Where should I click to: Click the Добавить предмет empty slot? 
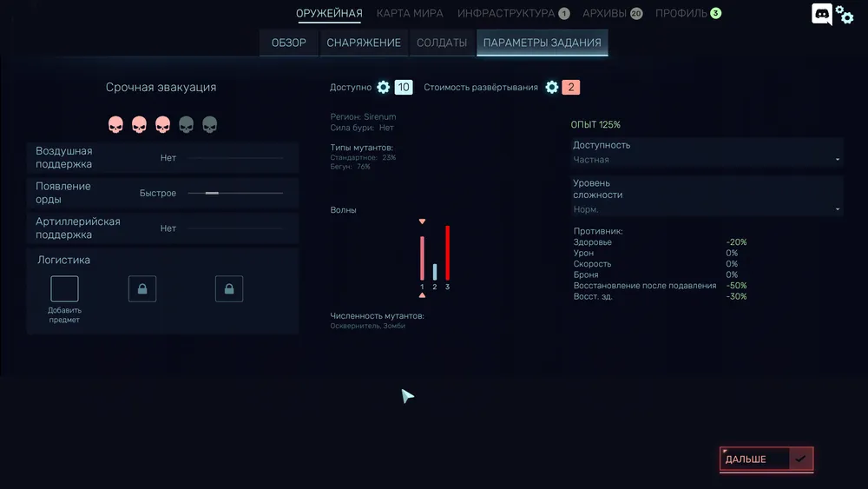pos(65,288)
